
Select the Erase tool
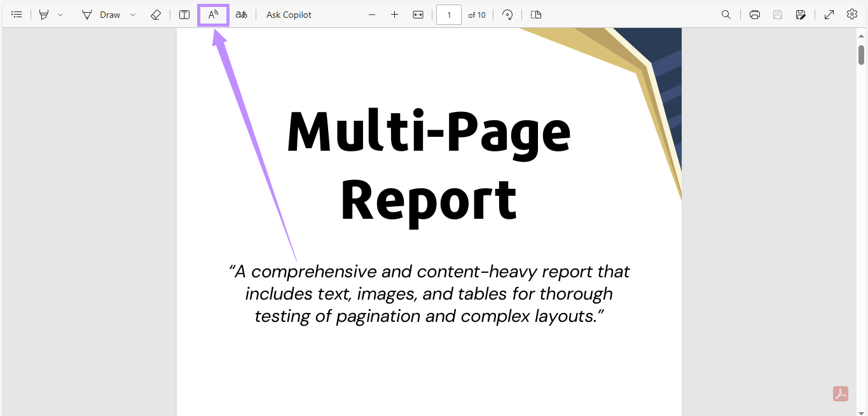pyautogui.click(x=156, y=15)
